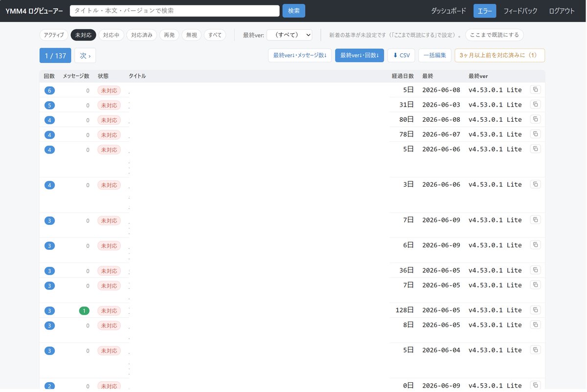The image size is (587, 392).
Task: Click ここまで既読にする button
Action: coord(494,35)
